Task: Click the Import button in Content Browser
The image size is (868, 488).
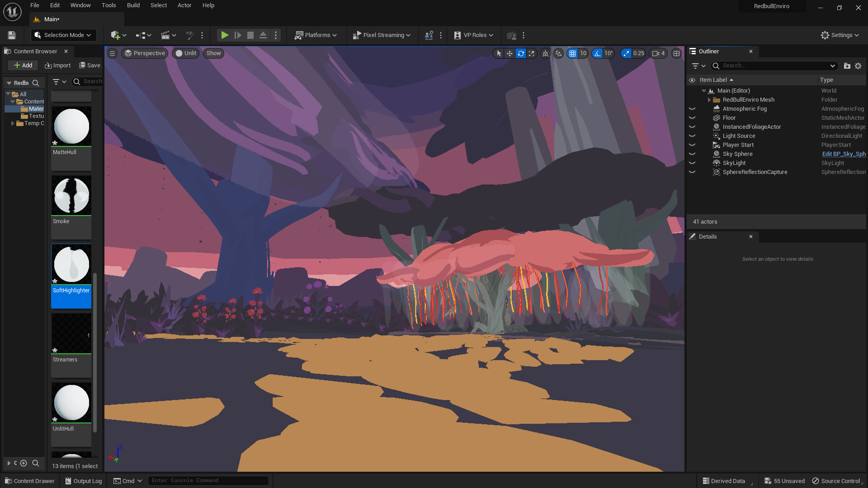Action: [58, 66]
